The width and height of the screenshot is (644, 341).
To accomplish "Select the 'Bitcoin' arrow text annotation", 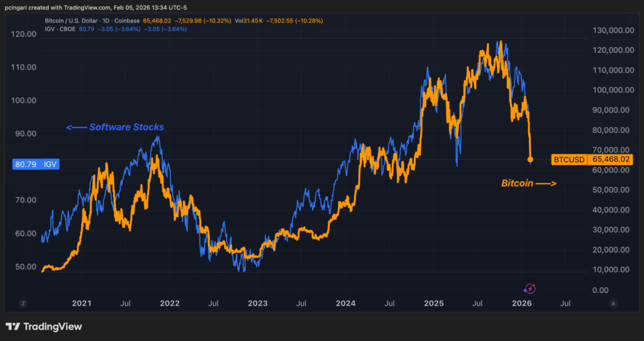I will pyautogui.click(x=528, y=183).
